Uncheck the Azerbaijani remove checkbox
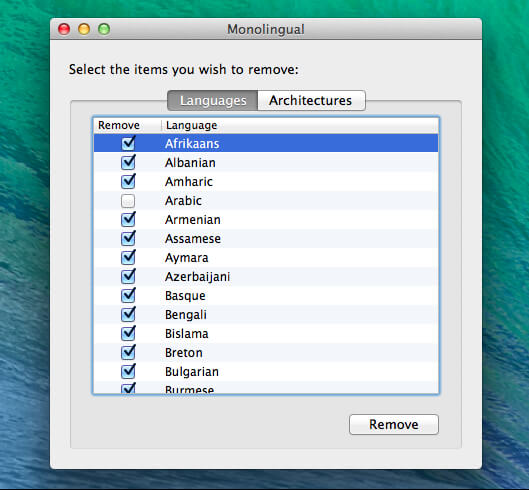This screenshot has height=490, width=529. tap(128, 277)
